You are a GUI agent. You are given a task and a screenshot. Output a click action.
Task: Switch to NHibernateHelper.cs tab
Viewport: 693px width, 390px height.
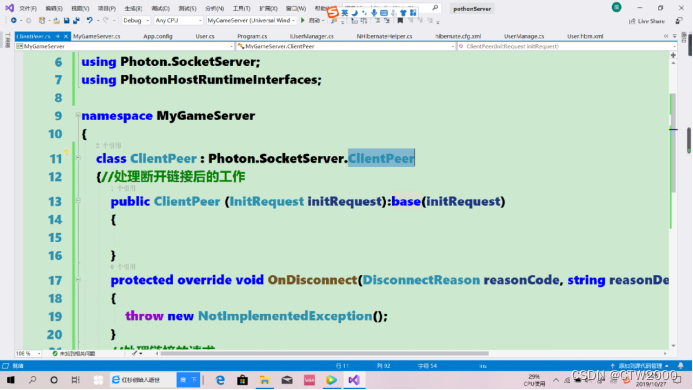point(385,36)
